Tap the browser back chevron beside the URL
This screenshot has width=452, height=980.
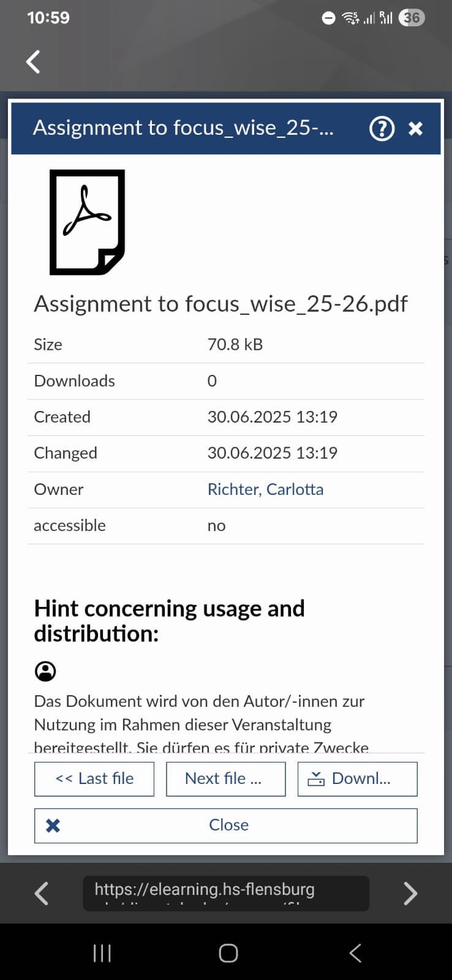(42, 893)
